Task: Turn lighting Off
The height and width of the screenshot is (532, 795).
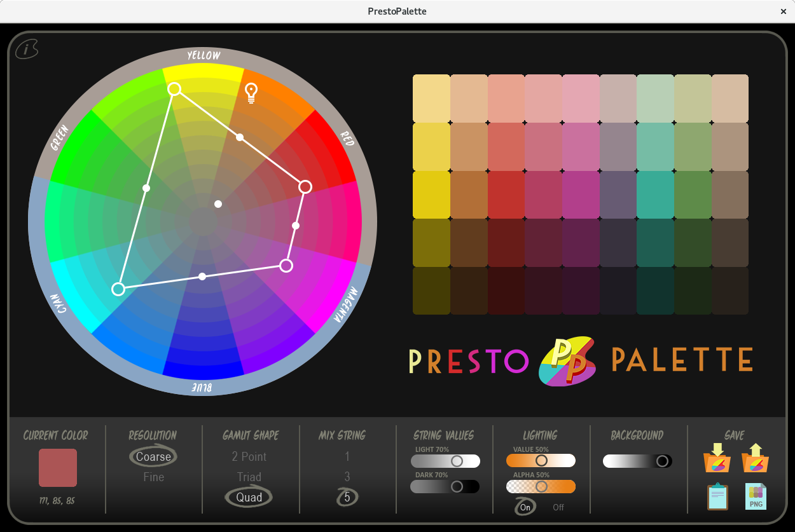Action: pyautogui.click(x=558, y=507)
